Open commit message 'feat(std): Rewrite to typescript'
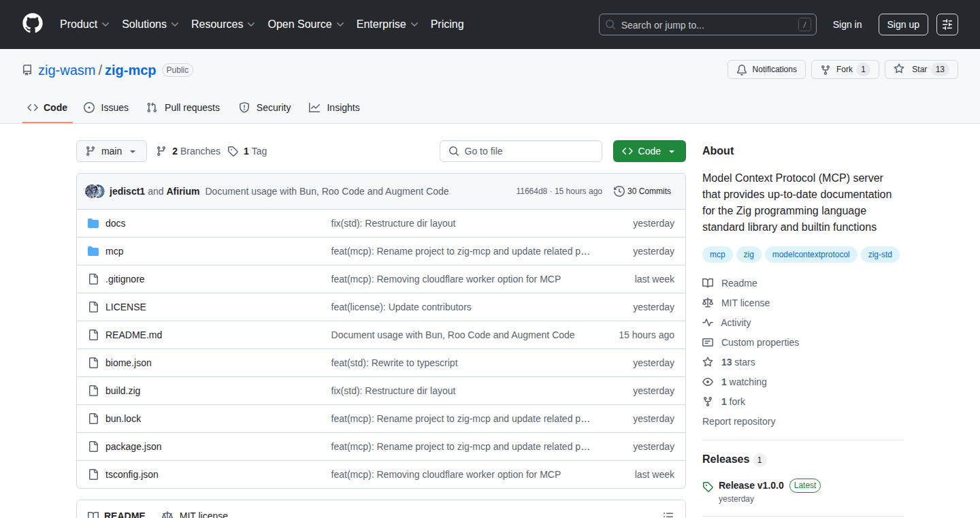The width and height of the screenshot is (980, 518). 395,363
